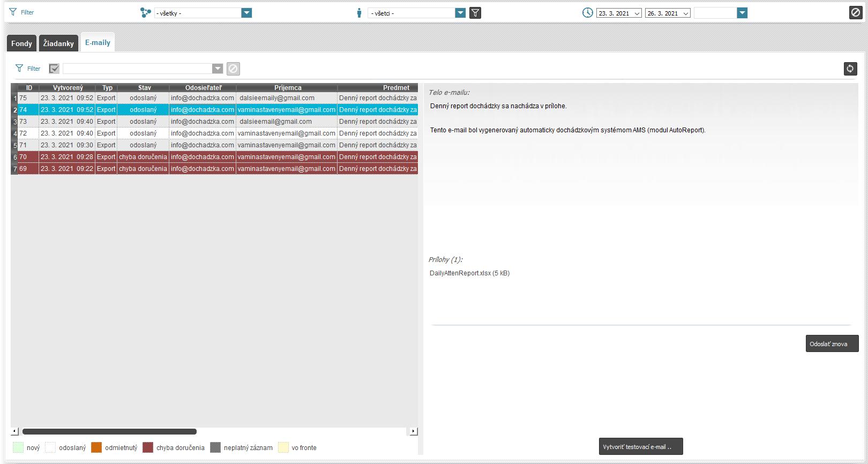
Task: Switch to the Fondy tab
Action: click(21, 43)
